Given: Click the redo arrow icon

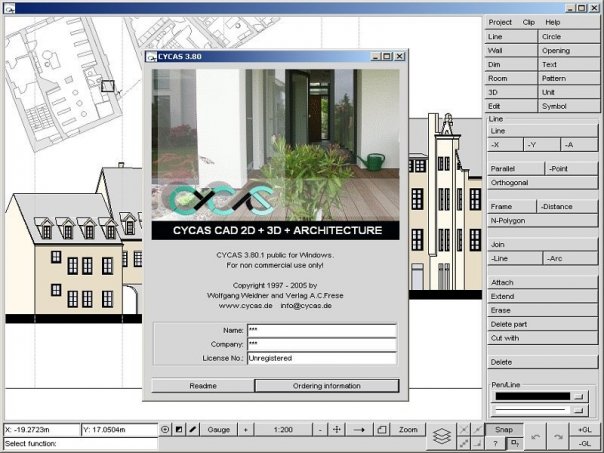Looking at the screenshot, I should [558, 436].
